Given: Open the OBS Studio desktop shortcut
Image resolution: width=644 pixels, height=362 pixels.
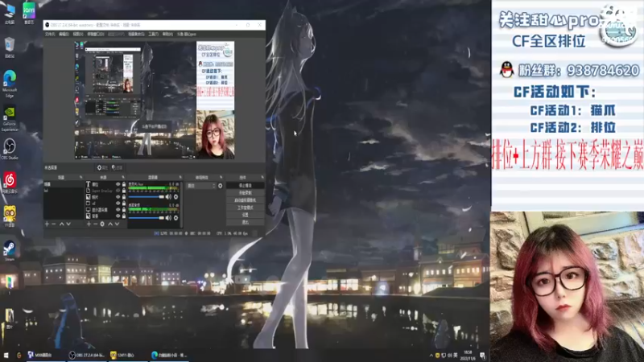Looking at the screenshot, I should pos(10,149).
